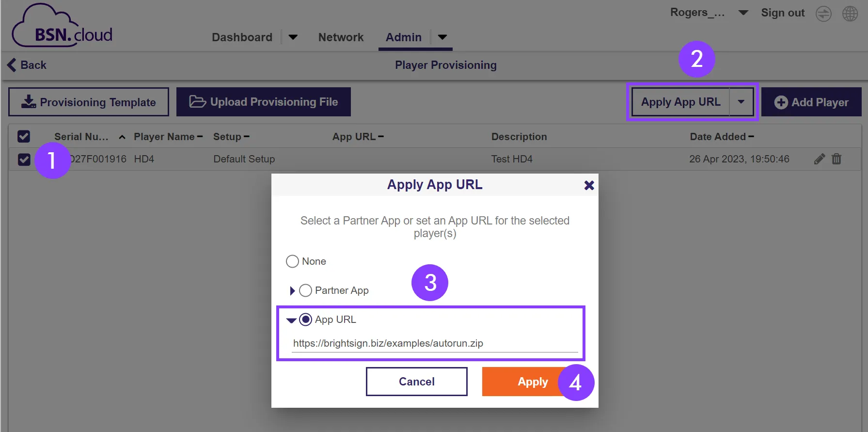The image size is (868, 432).
Task: Go to the Dashboard menu
Action: 242,37
